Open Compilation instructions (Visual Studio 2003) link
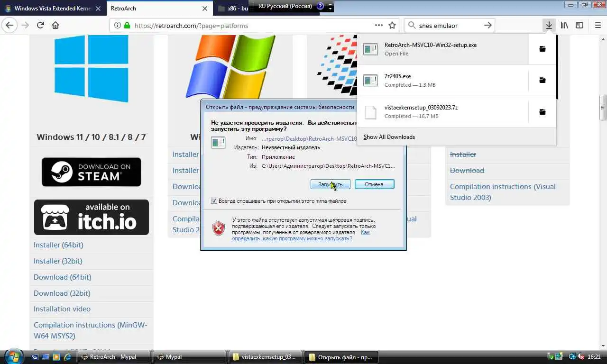Viewport: 607px width, 364px height. pyautogui.click(x=503, y=192)
